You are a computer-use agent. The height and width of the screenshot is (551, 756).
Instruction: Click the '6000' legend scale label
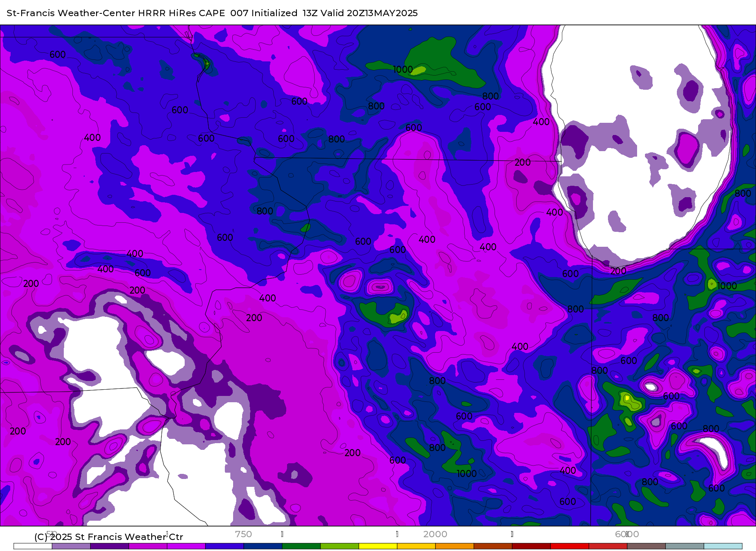tap(627, 534)
